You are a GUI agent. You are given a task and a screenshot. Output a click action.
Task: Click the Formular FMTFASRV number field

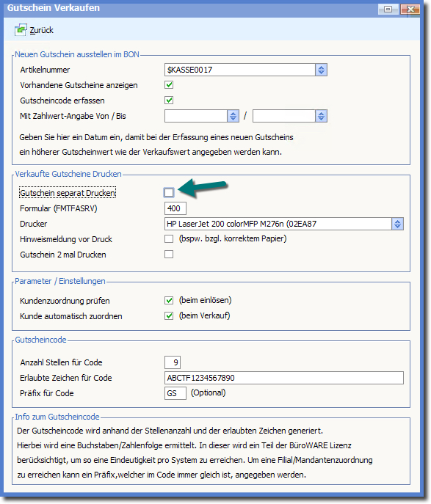pos(175,208)
